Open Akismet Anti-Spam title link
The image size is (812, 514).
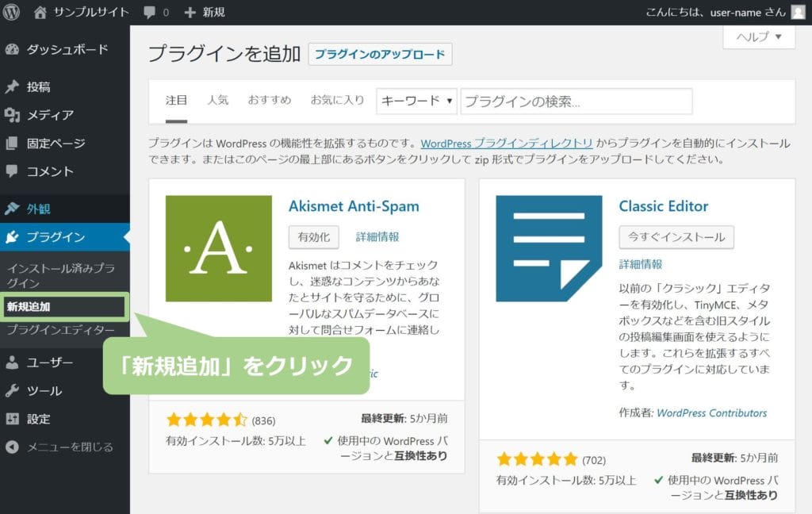354,206
